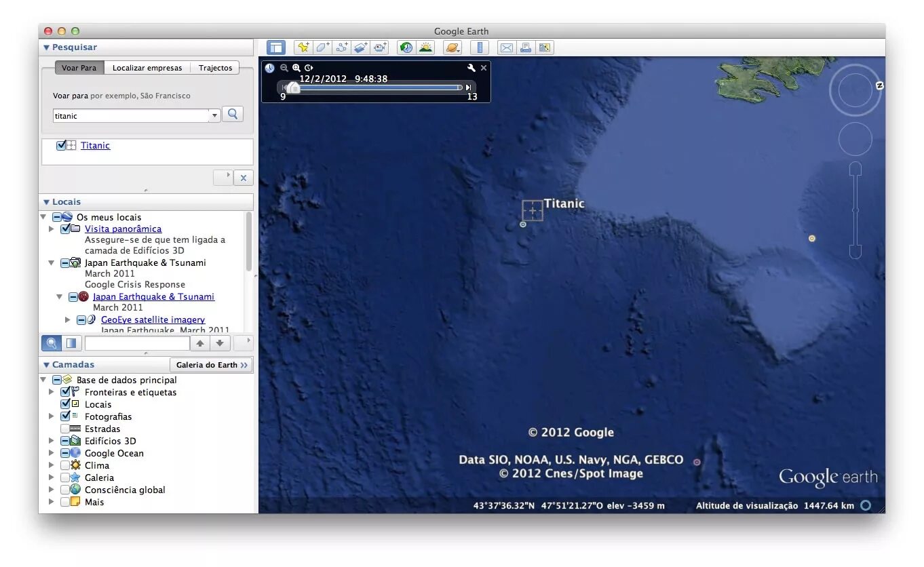Expand the Google Ocean layer
This screenshot has width=924, height=567.
click(x=52, y=453)
